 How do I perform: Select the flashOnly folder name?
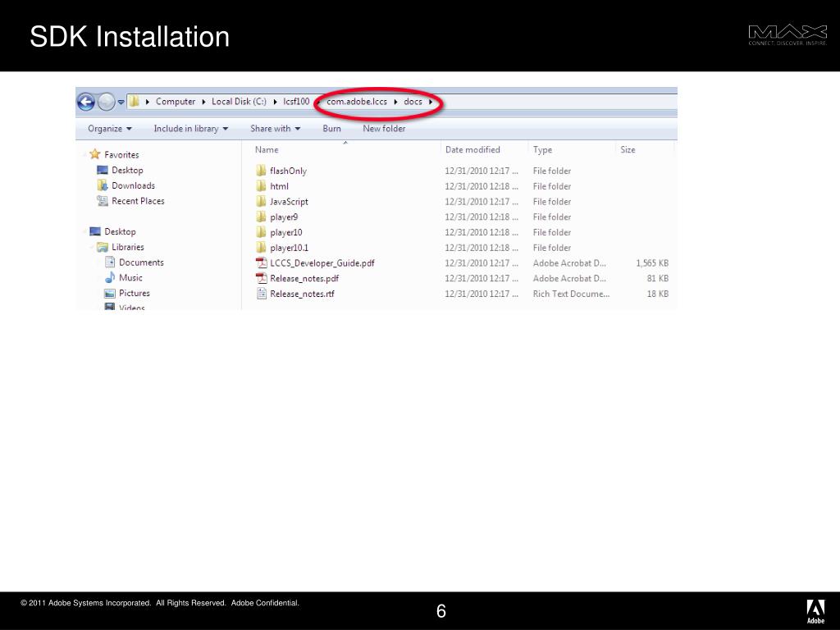[x=288, y=171]
